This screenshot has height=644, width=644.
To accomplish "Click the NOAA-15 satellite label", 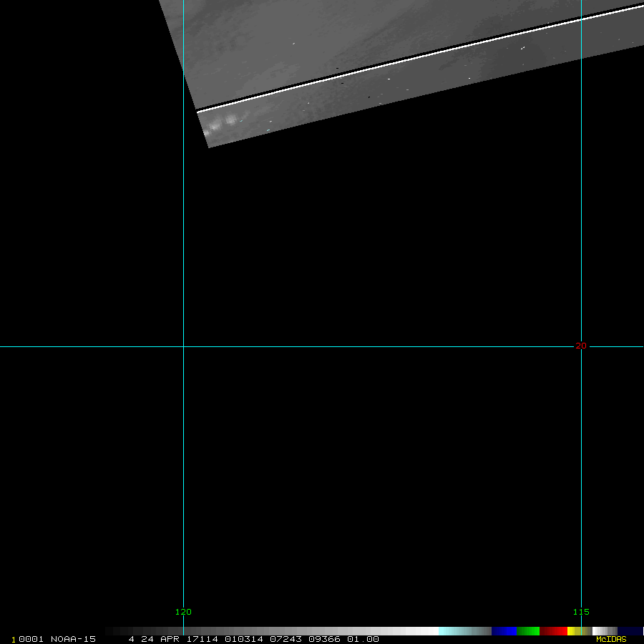I will coord(73,639).
